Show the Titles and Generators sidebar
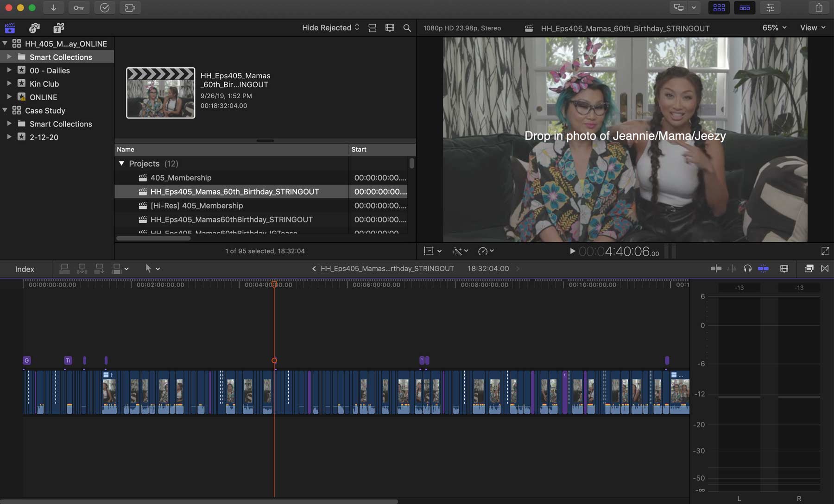 [x=59, y=28]
